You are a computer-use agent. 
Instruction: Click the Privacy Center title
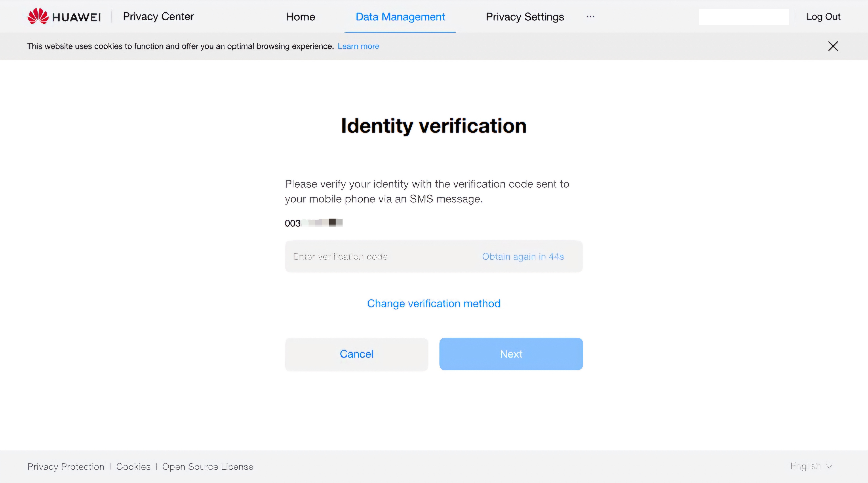158,16
